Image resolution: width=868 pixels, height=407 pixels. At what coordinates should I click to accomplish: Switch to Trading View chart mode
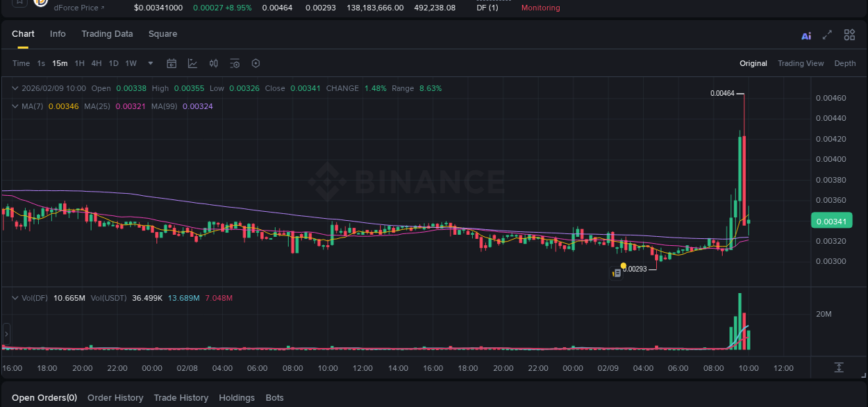[800, 63]
